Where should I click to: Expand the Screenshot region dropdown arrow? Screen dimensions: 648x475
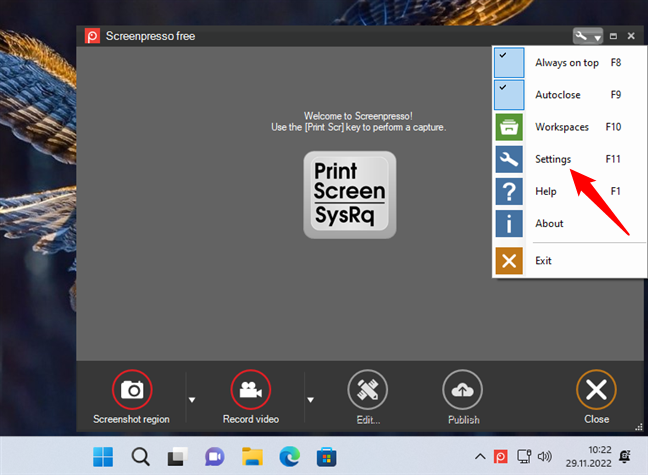pos(192,400)
